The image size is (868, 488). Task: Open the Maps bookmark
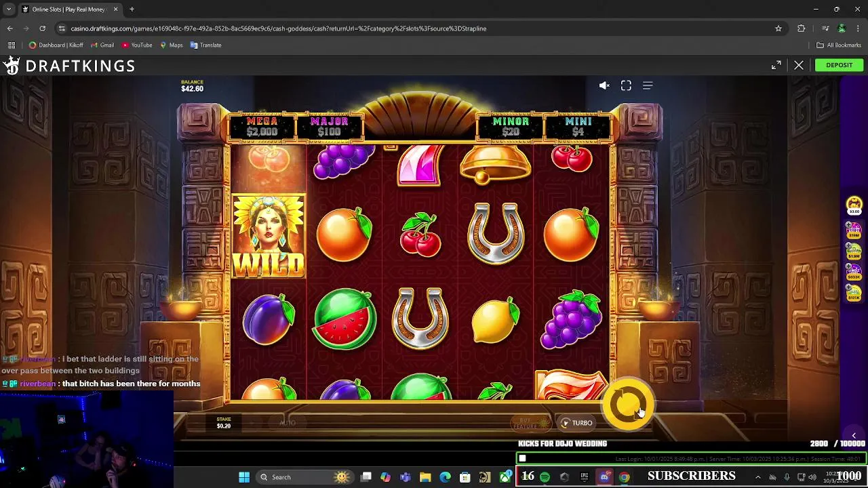pyautogui.click(x=172, y=45)
